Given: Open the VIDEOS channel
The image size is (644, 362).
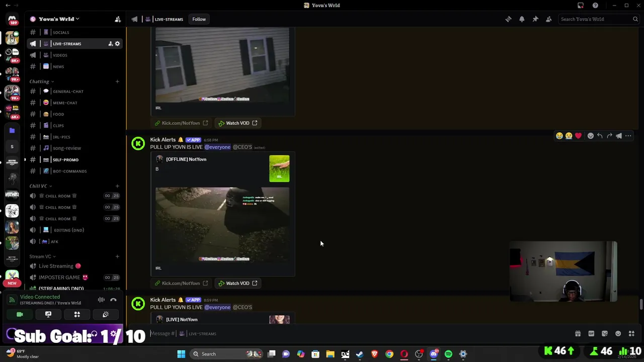Looking at the screenshot, I should click(x=75, y=55).
